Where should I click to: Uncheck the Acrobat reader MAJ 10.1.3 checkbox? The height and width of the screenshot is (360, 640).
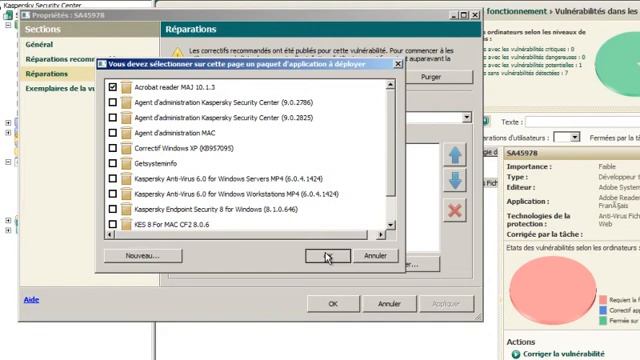113,87
